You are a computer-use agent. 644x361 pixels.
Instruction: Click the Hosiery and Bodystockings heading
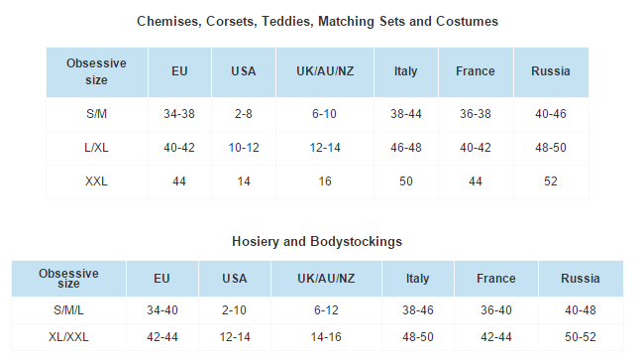(317, 241)
